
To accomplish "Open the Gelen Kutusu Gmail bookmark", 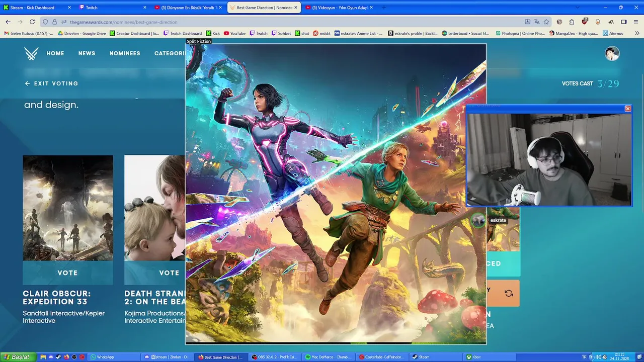I will 29,33.
